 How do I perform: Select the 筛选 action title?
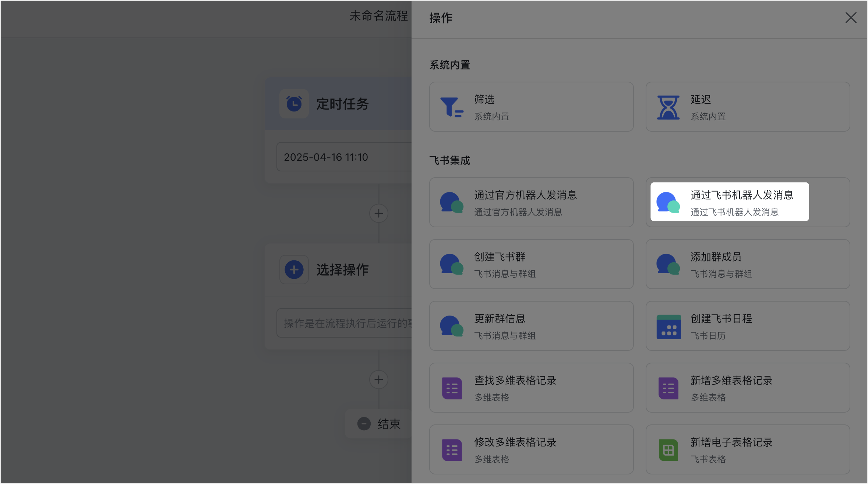click(484, 99)
